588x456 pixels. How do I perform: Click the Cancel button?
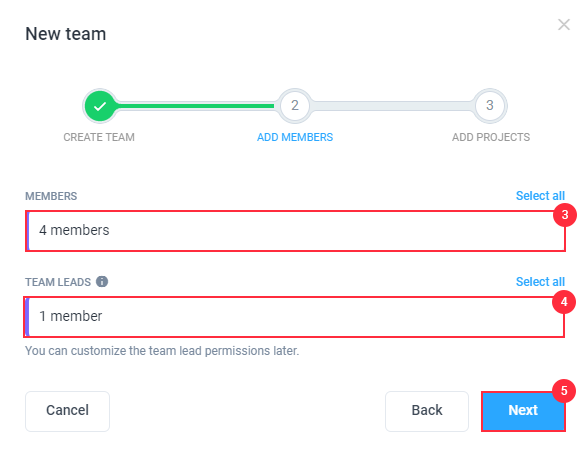pyautogui.click(x=68, y=411)
